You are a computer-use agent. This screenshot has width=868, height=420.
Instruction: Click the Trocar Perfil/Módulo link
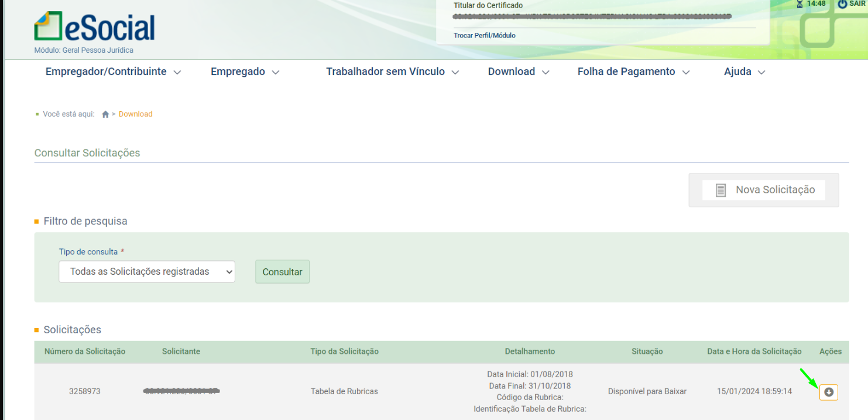point(484,36)
